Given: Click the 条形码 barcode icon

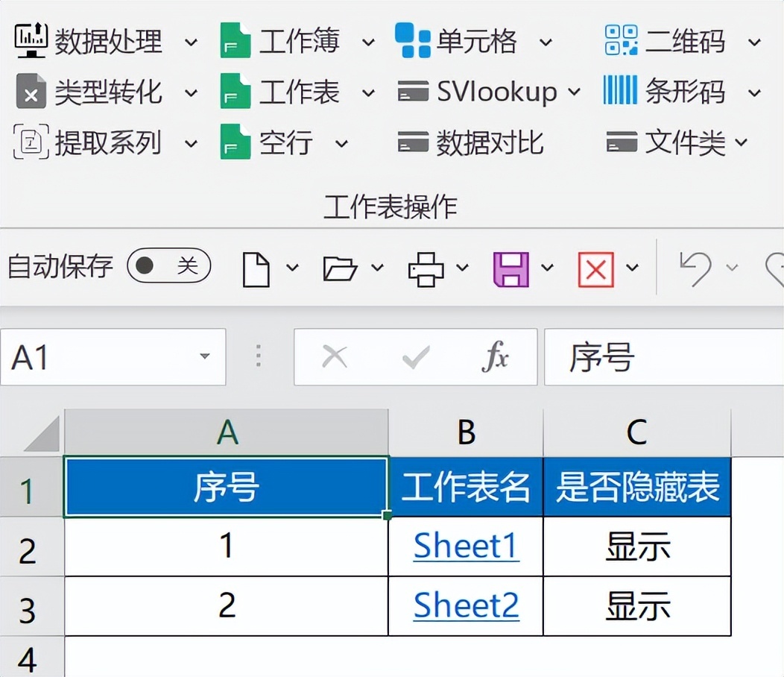Looking at the screenshot, I should [x=621, y=91].
